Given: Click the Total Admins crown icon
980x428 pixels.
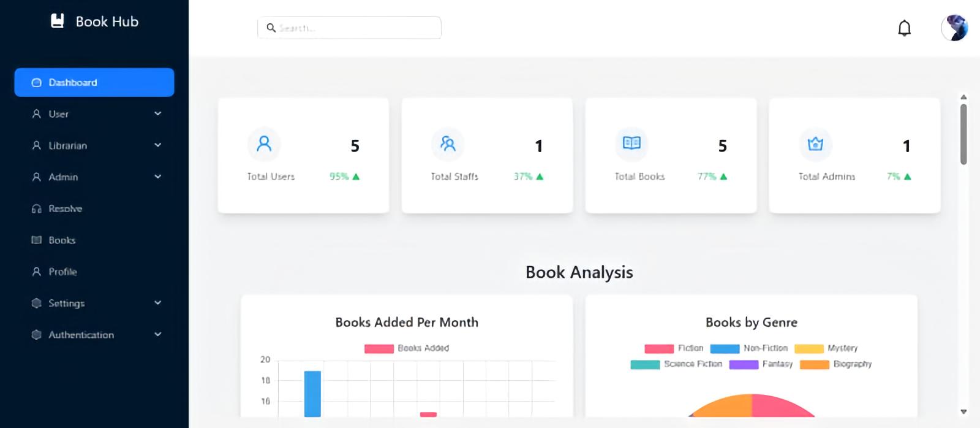Looking at the screenshot, I should (815, 144).
